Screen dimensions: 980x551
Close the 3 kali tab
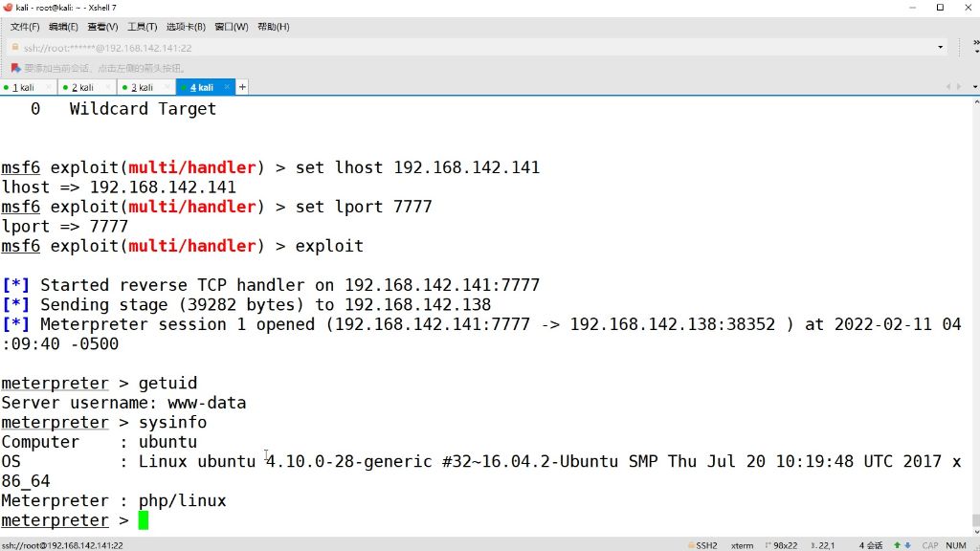[167, 87]
